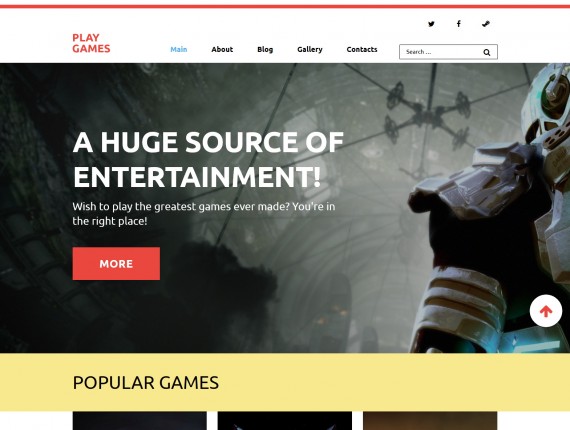Click the Popular Games heading
This screenshot has width=570, height=430.
pyautogui.click(x=145, y=383)
